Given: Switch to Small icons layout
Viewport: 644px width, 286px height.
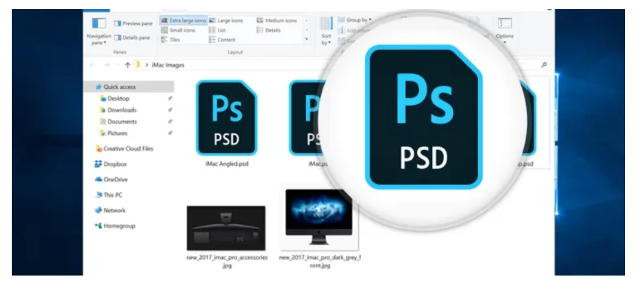Looking at the screenshot, I should pyautogui.click(x=178, y=30).
